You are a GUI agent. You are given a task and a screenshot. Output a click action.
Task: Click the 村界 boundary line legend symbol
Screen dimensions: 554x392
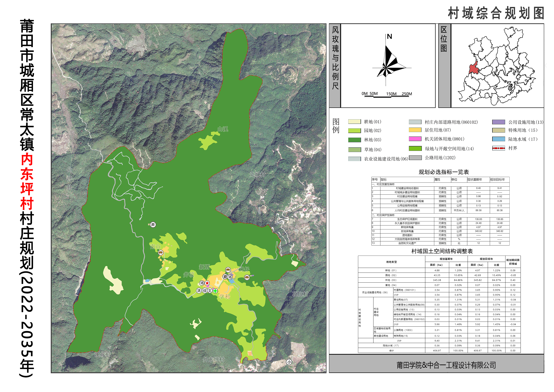click(499, 148)
